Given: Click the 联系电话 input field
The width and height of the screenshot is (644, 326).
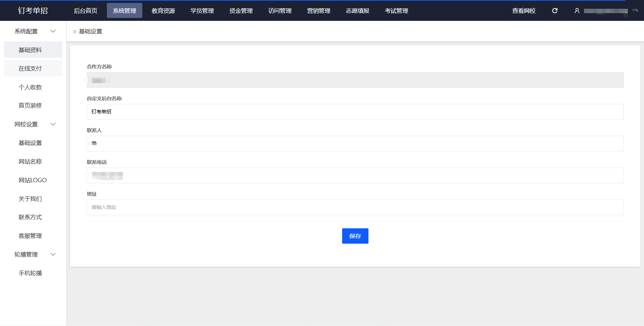Looking at the screenshot, I should coord(355,176).
